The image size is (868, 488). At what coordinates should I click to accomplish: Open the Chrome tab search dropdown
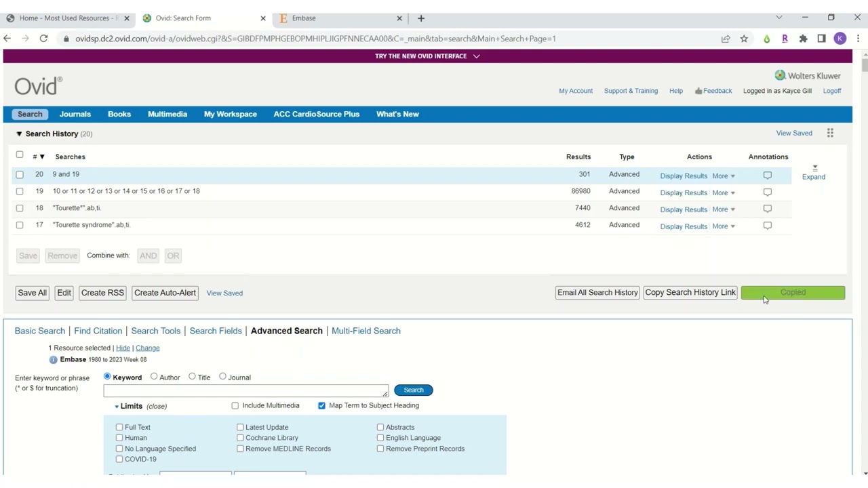[x=778, y=18]
